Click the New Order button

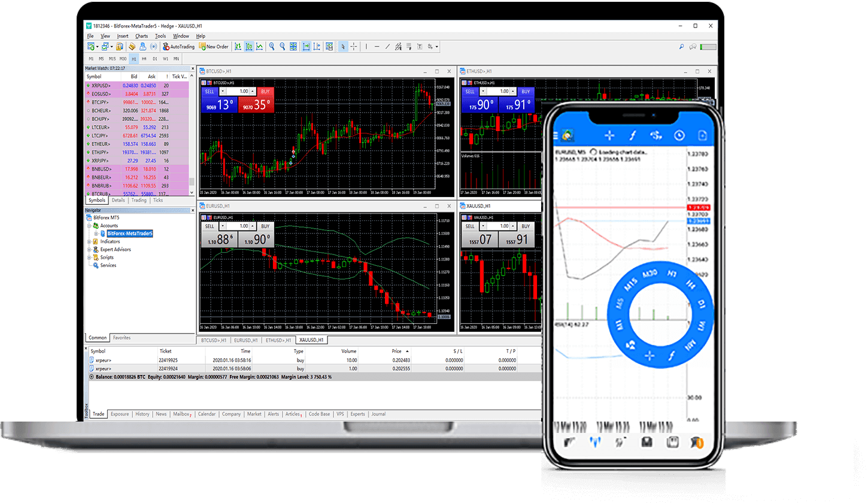pyautogui.click(x=214, y=46)
